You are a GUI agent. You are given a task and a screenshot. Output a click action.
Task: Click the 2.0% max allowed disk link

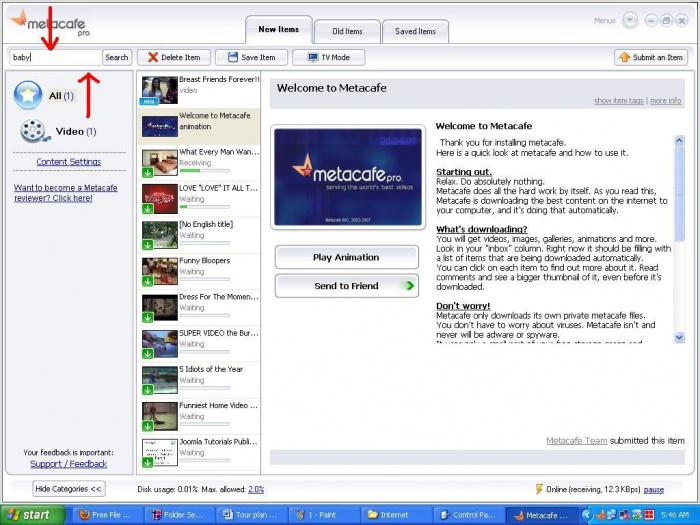[x=256, y=489]
